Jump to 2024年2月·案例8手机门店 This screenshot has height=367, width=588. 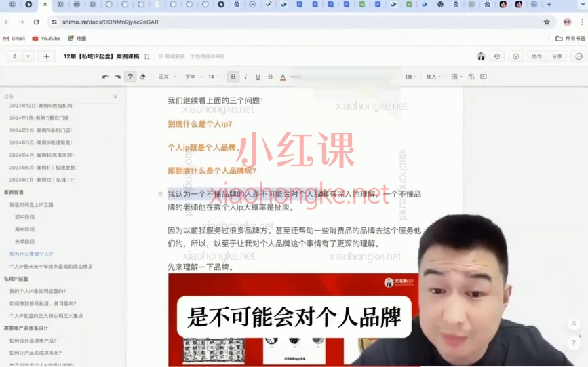[41, 130]
